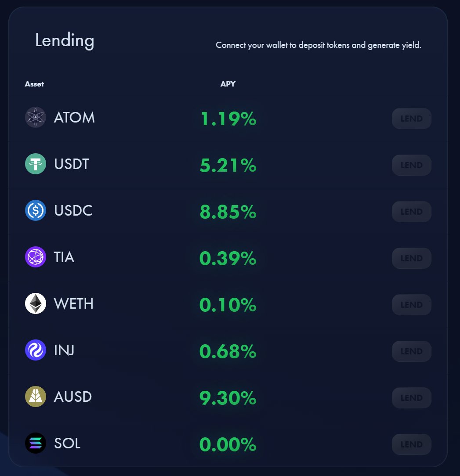This screenshot has height=476, width=460.
Task: Click the 9.30% APY value for AUSD
Action: pyautogui.click(x=228, y=398)
